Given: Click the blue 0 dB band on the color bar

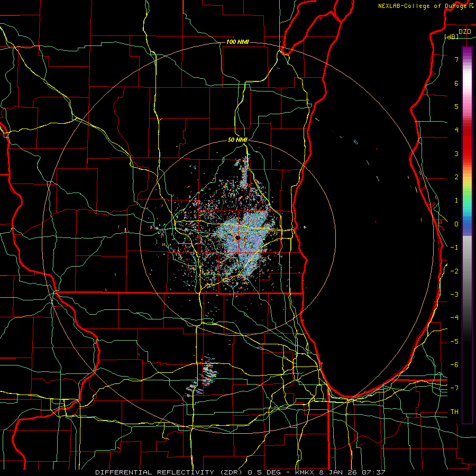Looking at the screenshot, I should (x=467, y=224).
